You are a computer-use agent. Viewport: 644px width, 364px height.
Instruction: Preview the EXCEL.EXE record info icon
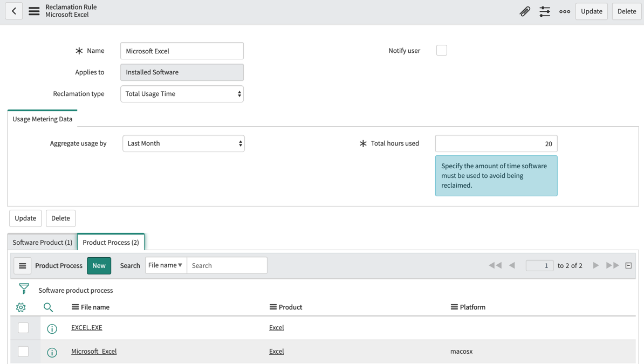(x=52, y=328)
